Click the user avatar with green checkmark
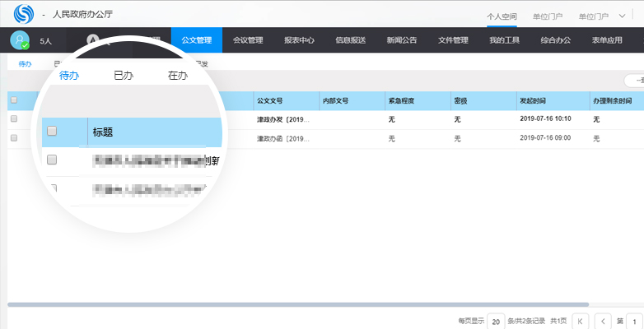 click(x=20, y=40)
